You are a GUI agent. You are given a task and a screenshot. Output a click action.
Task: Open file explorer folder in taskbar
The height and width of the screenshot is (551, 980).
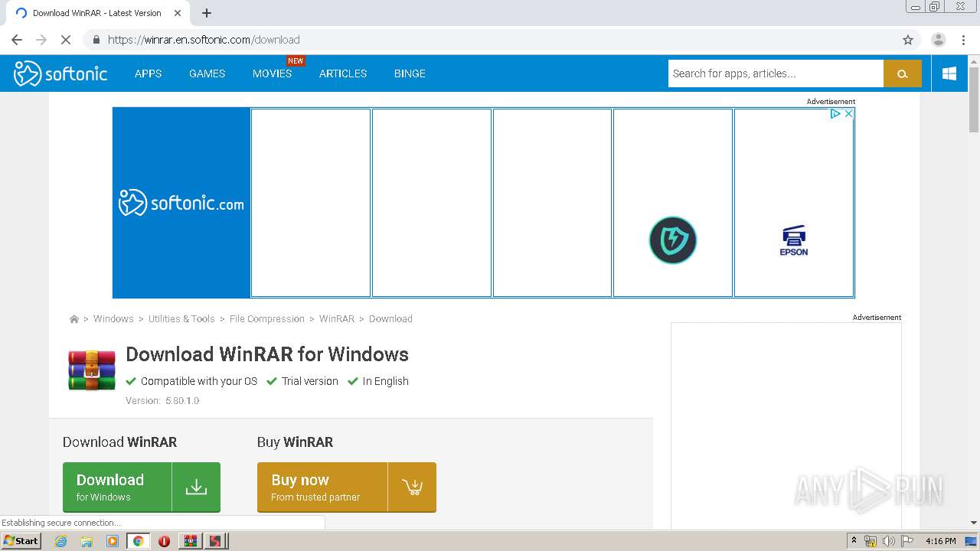pyautogui.click(x=87, y=541)
